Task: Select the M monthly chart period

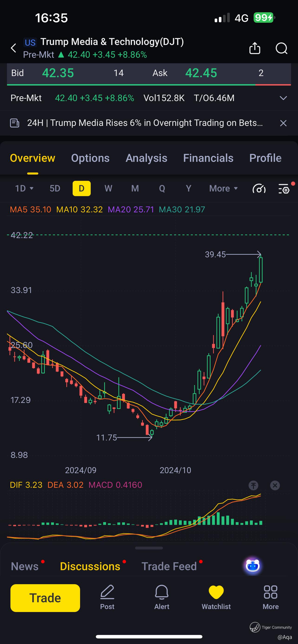Action: [x=135, y=188]
